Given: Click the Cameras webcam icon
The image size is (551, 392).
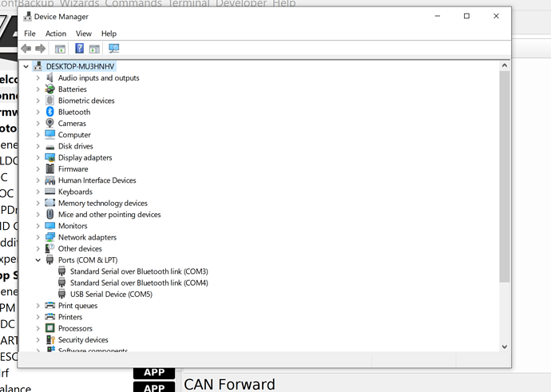Looking at the screenshot, I should click(x=50, y=123).
